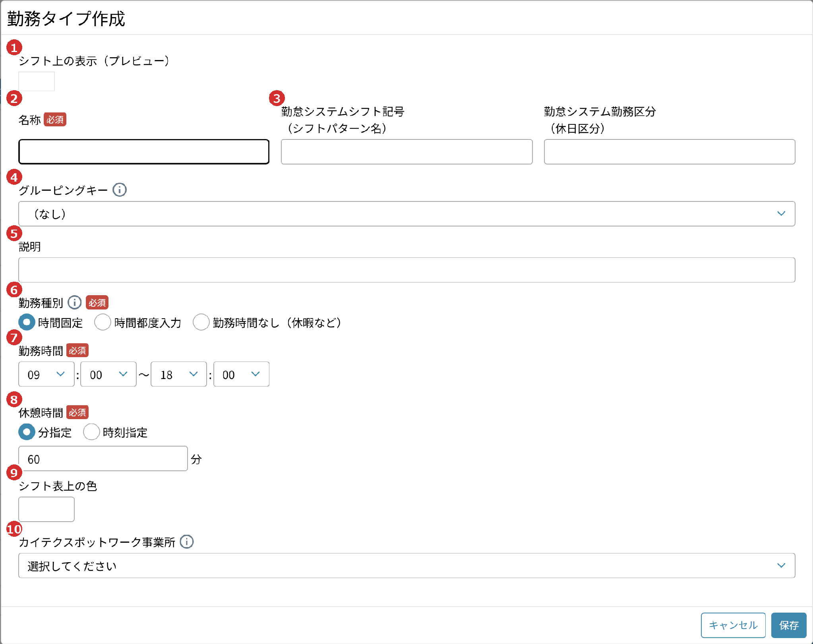Click the 勤務時間 label text

point(41,351)
